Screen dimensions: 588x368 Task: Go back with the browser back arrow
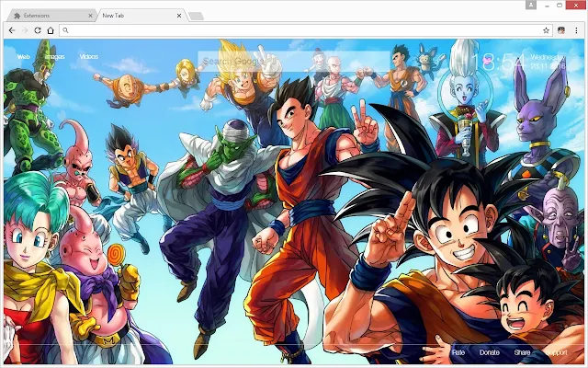click(x=12, y=30)
